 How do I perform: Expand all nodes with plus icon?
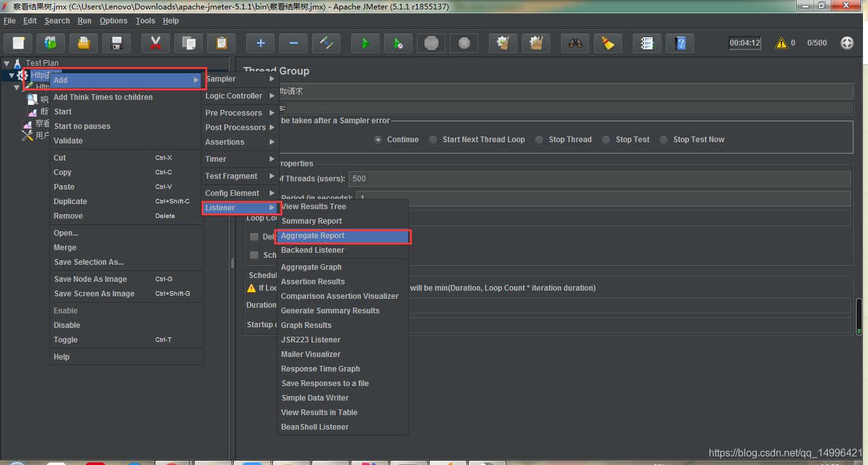pos(260,43)
